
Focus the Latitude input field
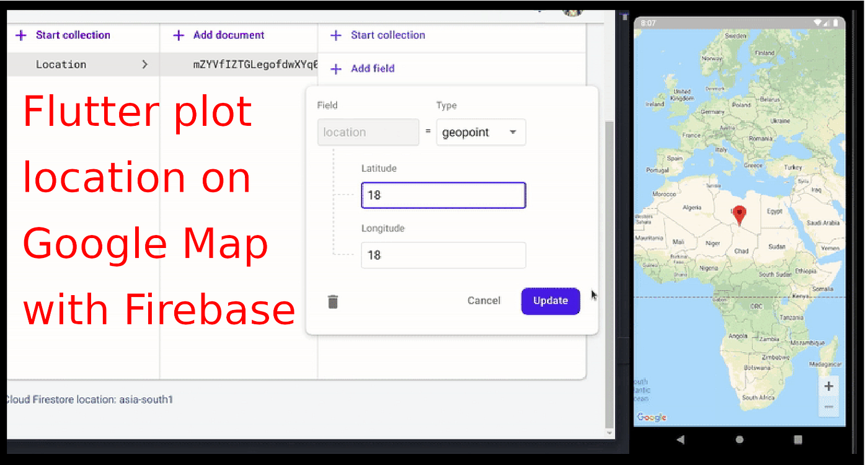pyautogui.click(x=443, y=195)
